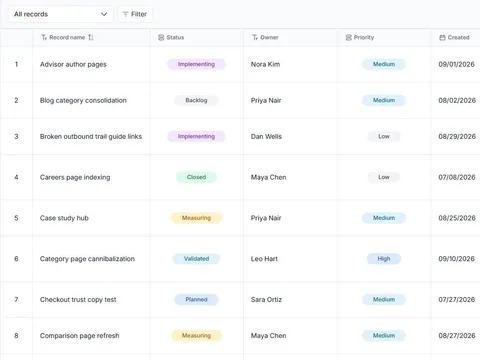Open the All records view dropdown
The image size is (480, 360).
(x=61, y=14)
